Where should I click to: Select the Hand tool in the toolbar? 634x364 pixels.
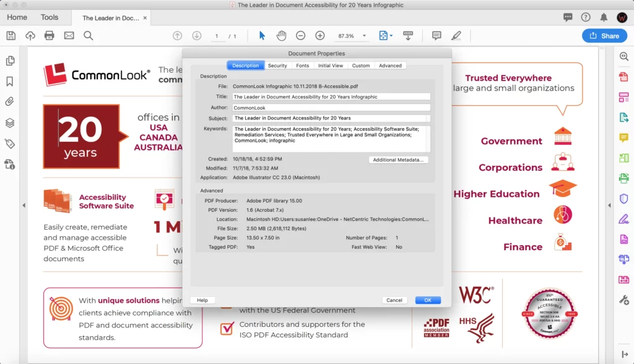pos(280,35)
